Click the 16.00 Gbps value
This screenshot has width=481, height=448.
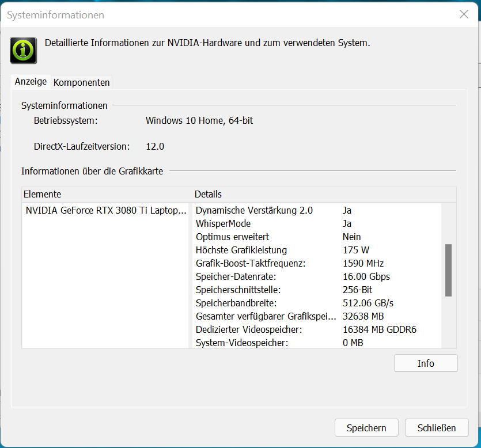366,276
